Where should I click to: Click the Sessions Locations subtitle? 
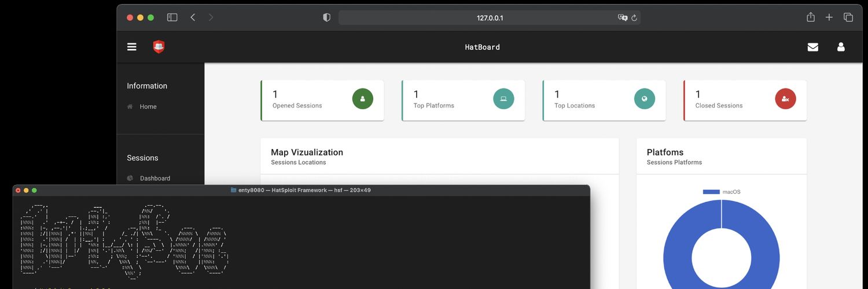[299, 162]
